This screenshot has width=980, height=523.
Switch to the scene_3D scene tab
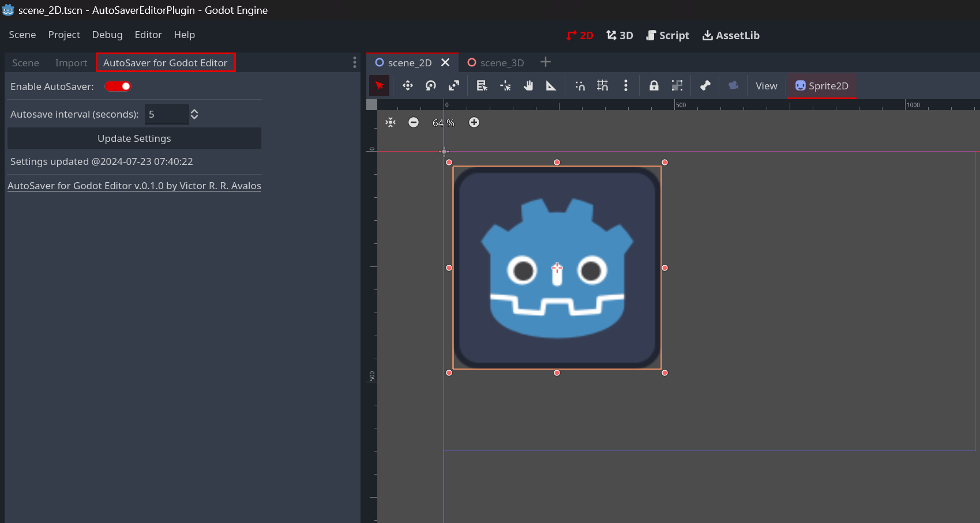496,62
